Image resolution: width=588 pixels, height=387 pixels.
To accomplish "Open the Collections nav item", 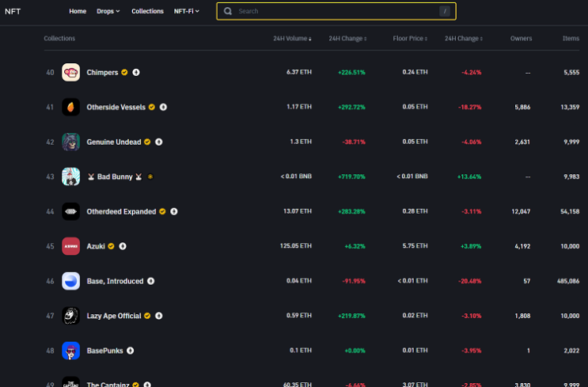I will [147, 11].
